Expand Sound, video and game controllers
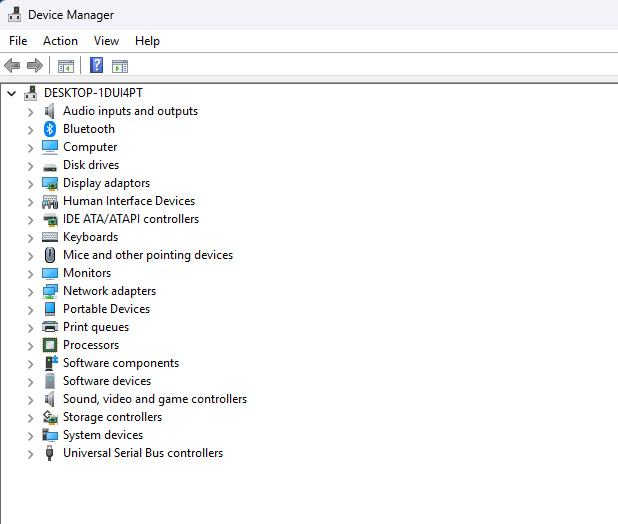Image resolution: width=618 pixels, height=524 pixels. click(x=31, y=400)
